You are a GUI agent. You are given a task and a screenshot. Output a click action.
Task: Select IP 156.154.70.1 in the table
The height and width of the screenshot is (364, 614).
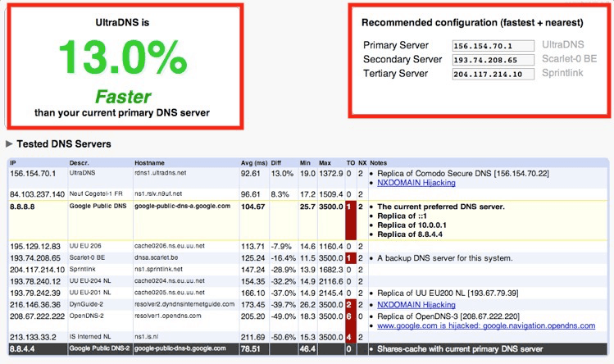pyautogui.click(x=33, y=173)
